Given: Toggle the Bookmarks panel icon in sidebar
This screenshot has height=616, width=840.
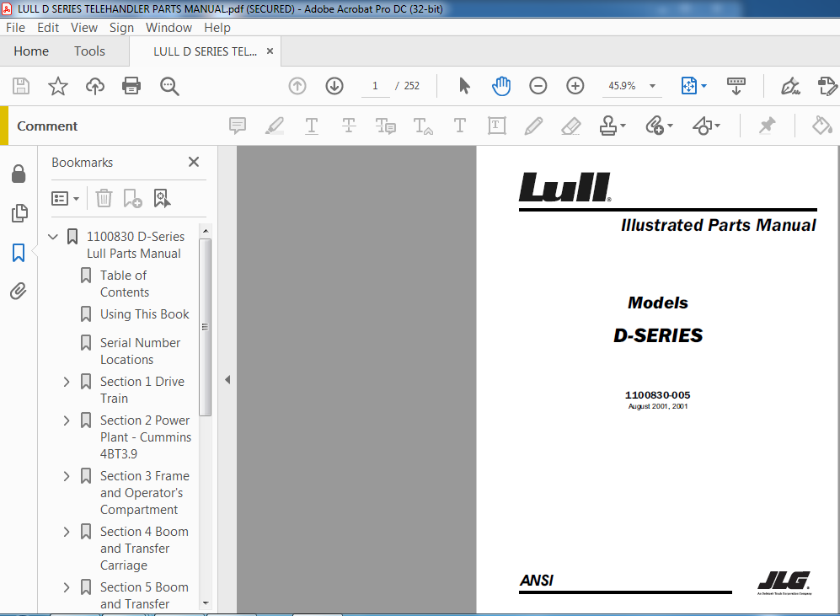Looking at the screenshot, I should [x=19, y=252].
